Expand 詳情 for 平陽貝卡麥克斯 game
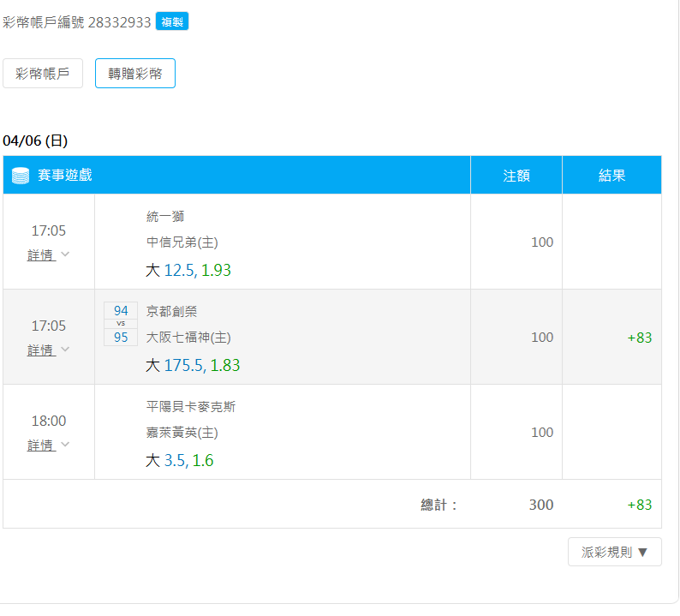This screenshot has width=680, height=616. [42, 446]
